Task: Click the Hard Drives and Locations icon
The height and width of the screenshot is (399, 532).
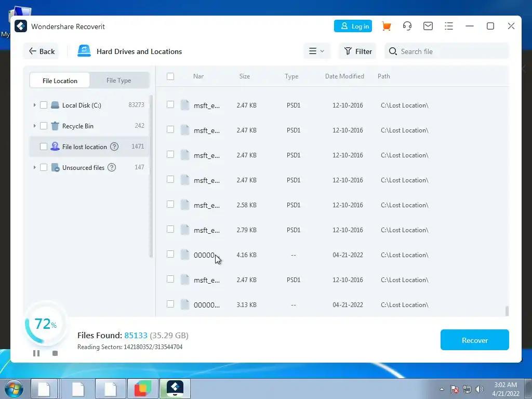Action: [84, 51]
